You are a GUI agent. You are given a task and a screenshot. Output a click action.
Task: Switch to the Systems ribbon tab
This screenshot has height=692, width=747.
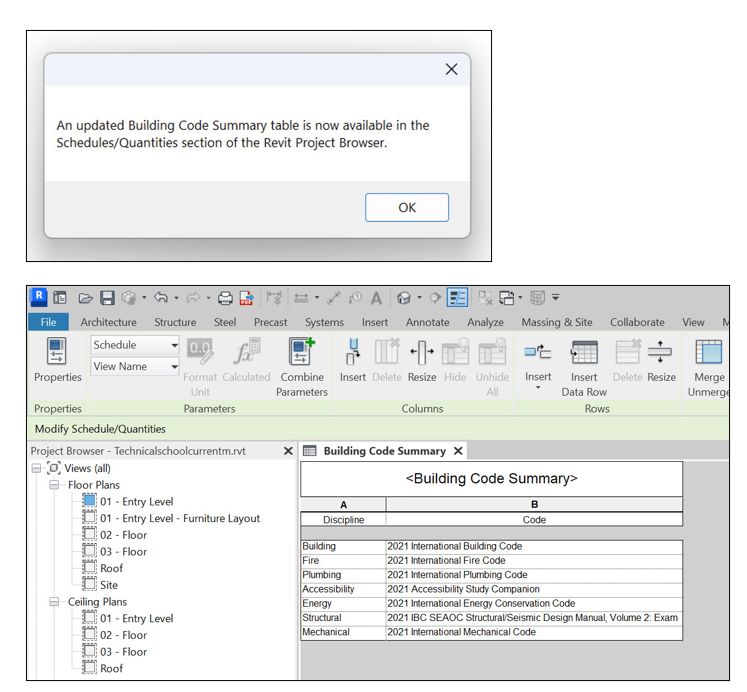[x=324, y=322]
